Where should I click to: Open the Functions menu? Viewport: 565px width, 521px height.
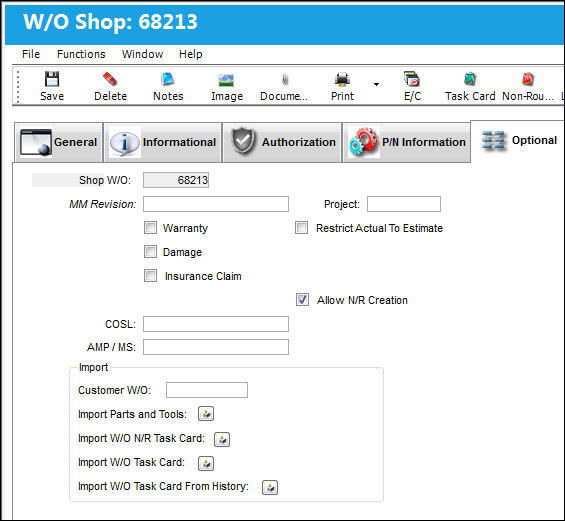click(81, 54)
